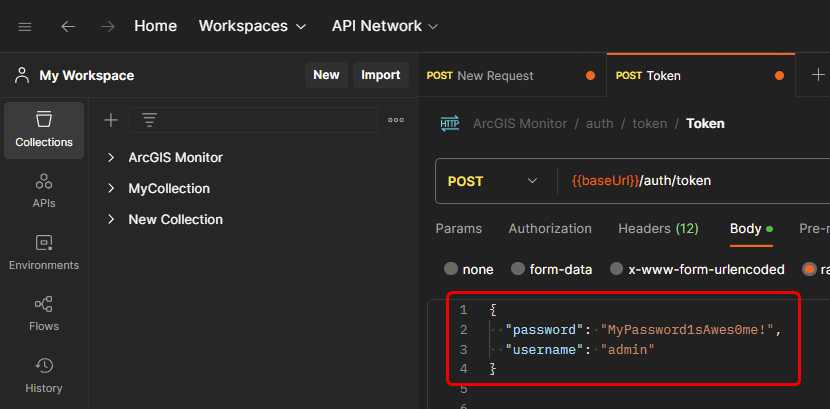Open a new tab with plus icon
The image size is (830, 409).
818,75
